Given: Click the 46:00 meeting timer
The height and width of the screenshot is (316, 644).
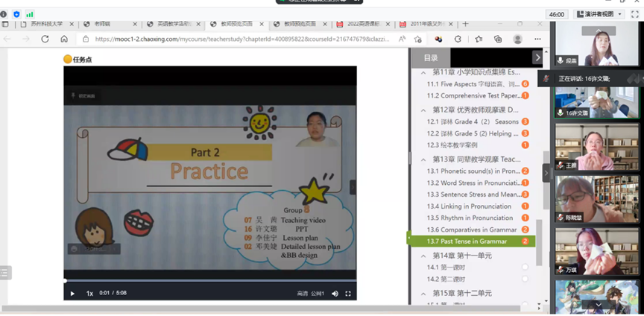Looking at the screenshot, I should pyautogui.click(x=557, y=14).
